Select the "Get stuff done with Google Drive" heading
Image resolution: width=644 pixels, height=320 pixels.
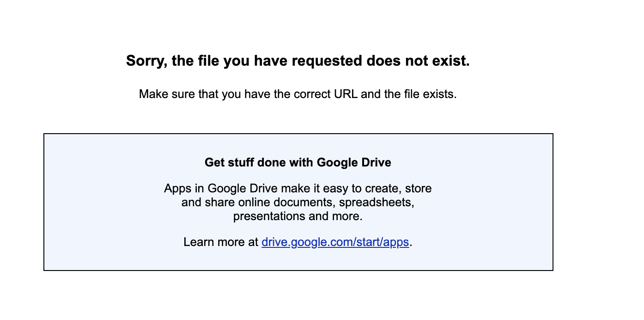[x=298, y=163]
